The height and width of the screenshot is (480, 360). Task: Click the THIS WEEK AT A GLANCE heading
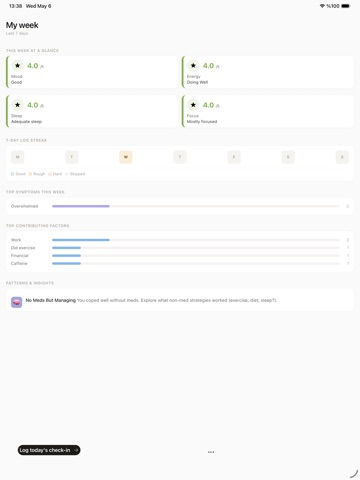point(32,51)
